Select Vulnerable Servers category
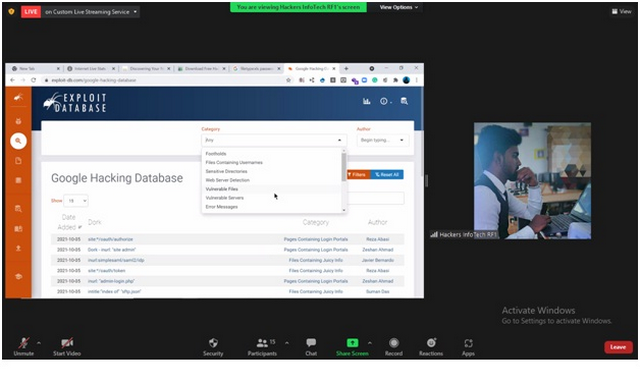Screen dimensions: 640x382 (272, 198)
